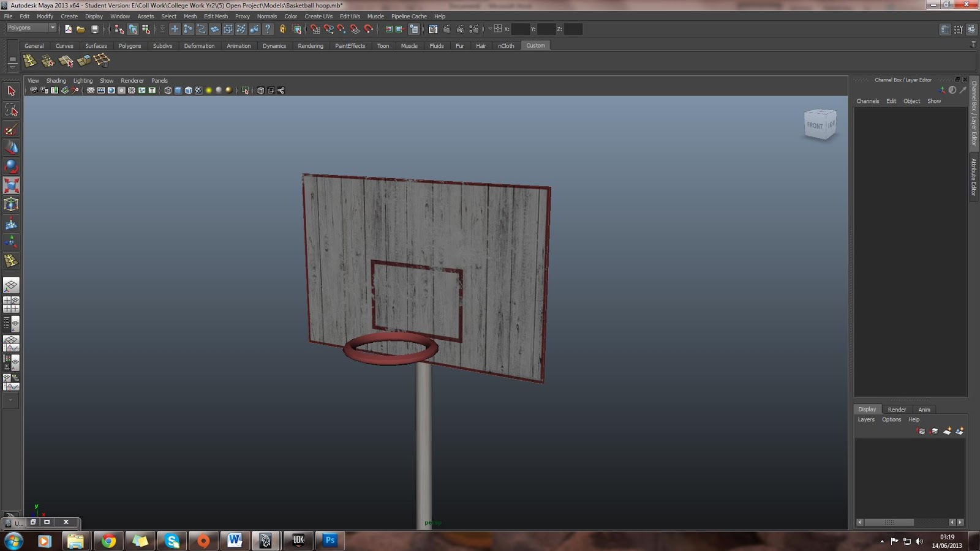Select the Anim layer tab
Image resolution: width=980 pixels, height=551 pixels.
pos(924,410)
